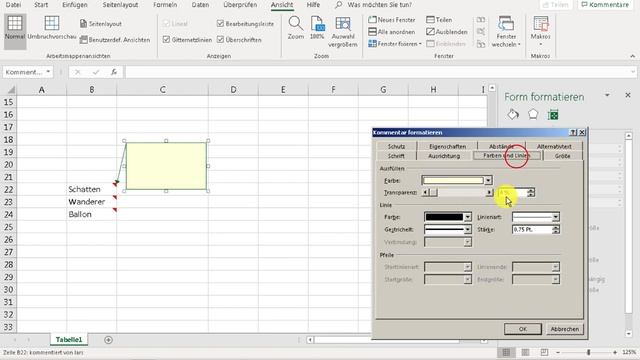Open Benutzerdef. Ansichten
This screenshot has width=640, height=360.
click(115, 40)
